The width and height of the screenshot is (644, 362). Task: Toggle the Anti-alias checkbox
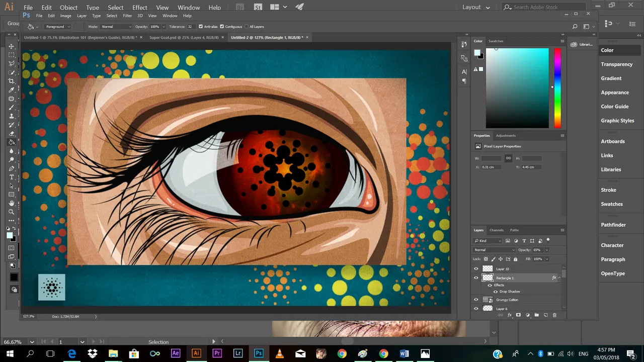tap(201, 27)
